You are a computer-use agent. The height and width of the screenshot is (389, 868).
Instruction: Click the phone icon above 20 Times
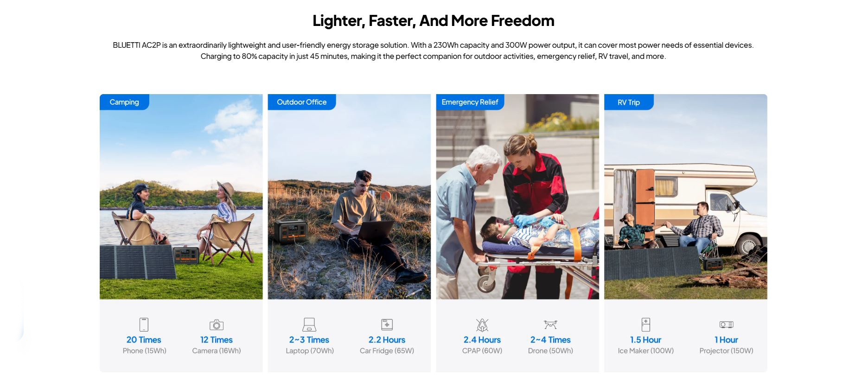[x=144, y=325]
